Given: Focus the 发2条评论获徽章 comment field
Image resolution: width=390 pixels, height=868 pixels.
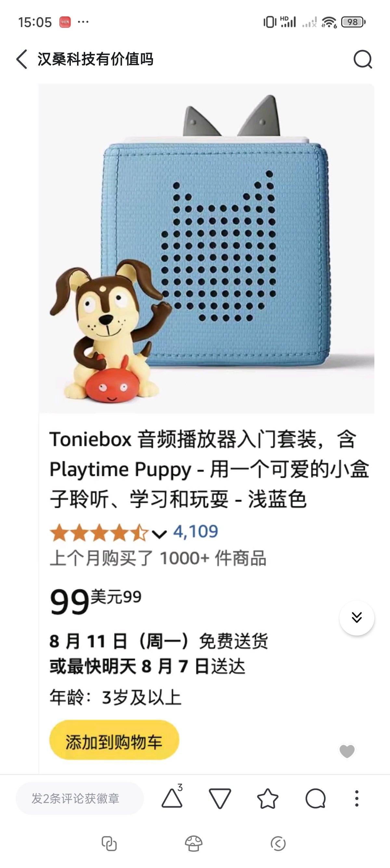Looking at the screenshot, I should [x=80, y=798].
